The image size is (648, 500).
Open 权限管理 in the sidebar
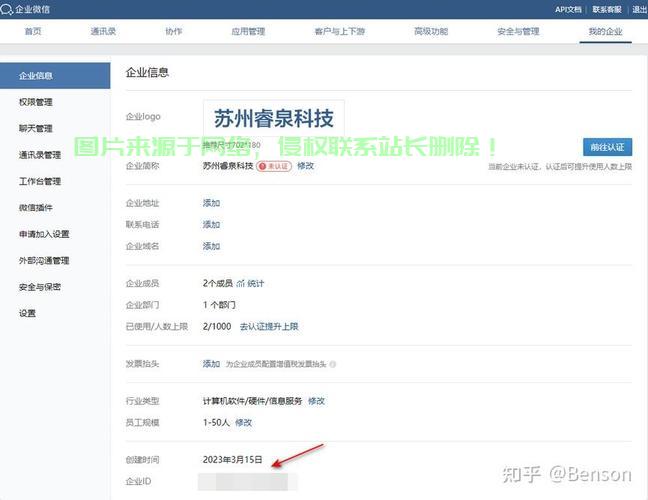pos(36,102)
